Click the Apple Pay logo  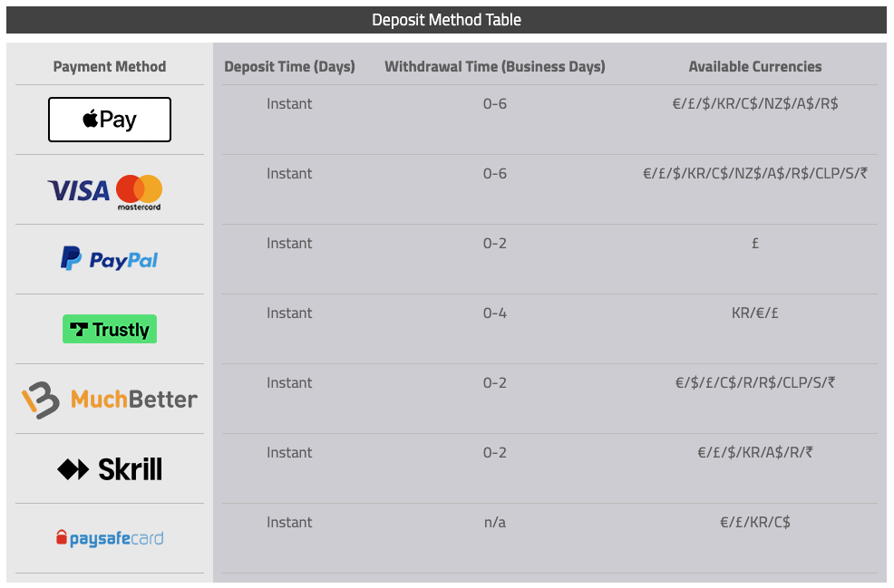pos(110,120)
